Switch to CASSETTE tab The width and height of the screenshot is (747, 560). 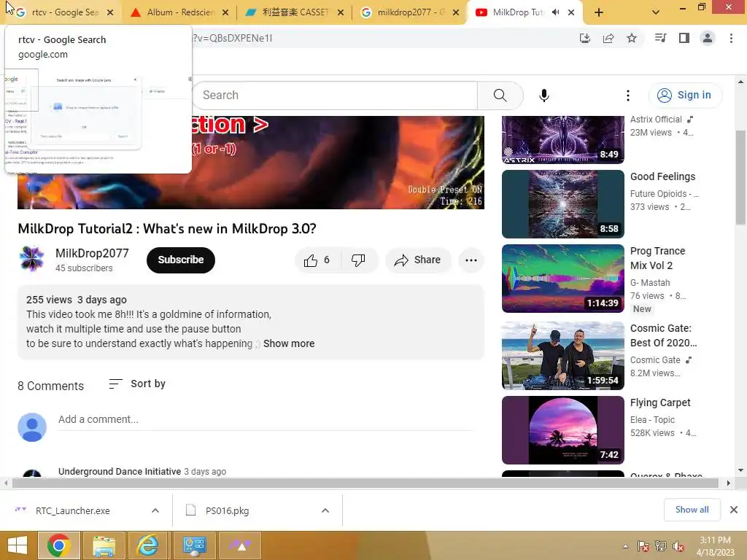click(294, 13)
